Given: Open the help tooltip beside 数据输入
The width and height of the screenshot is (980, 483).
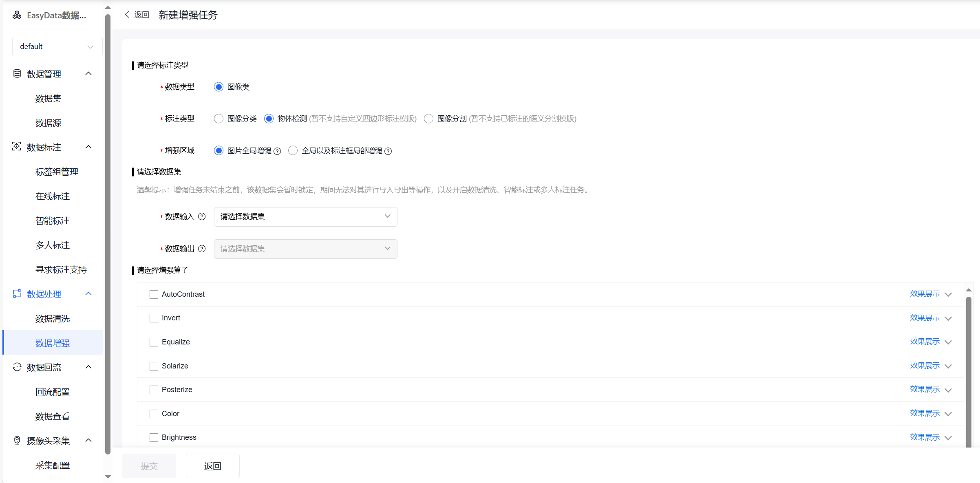Looking at the screenshot, I should [202, 216].
